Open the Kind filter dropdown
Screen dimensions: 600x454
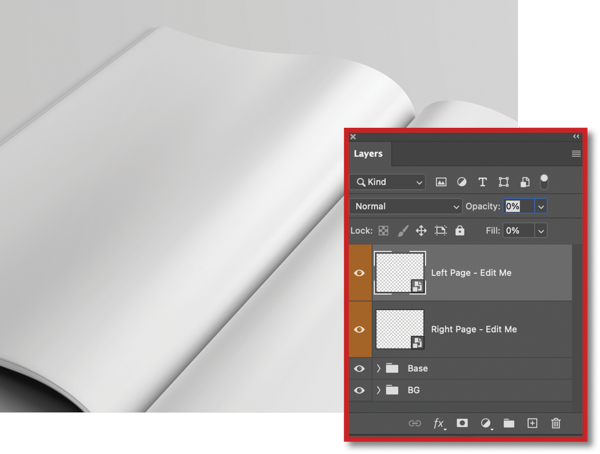[388, 182]
